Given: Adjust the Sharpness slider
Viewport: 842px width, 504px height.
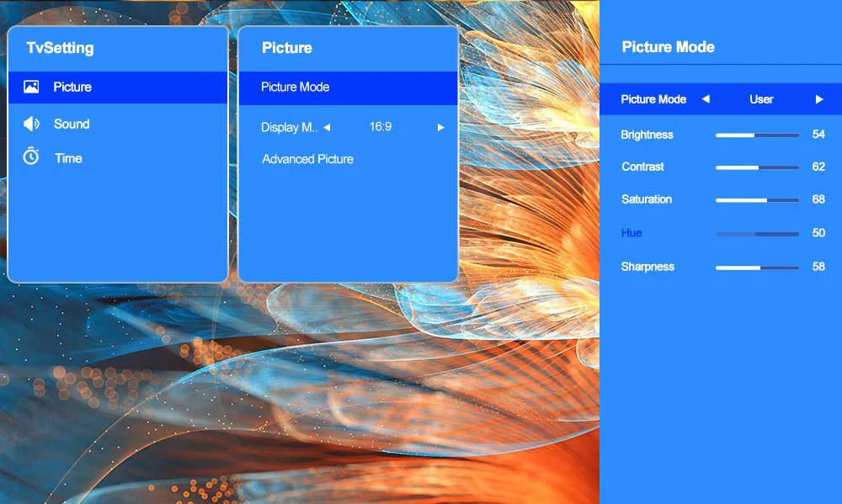Looking at the screenshot, I should (x=757, y=268).
